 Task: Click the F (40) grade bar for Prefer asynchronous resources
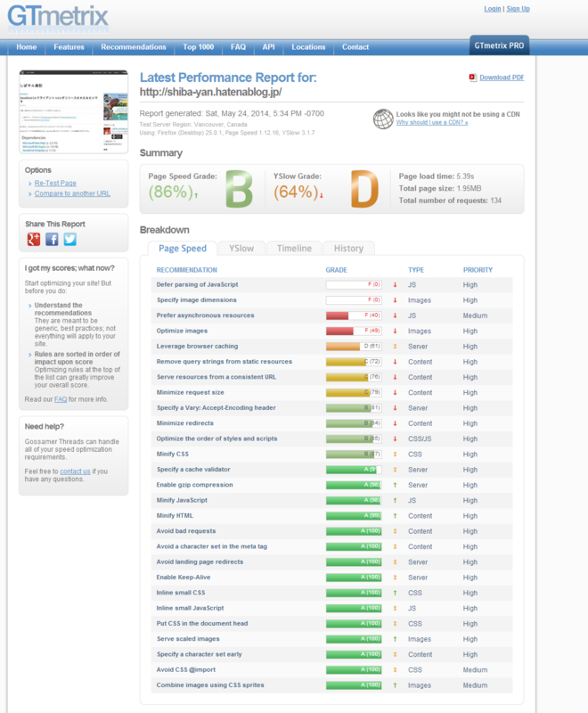click(354, 316)
